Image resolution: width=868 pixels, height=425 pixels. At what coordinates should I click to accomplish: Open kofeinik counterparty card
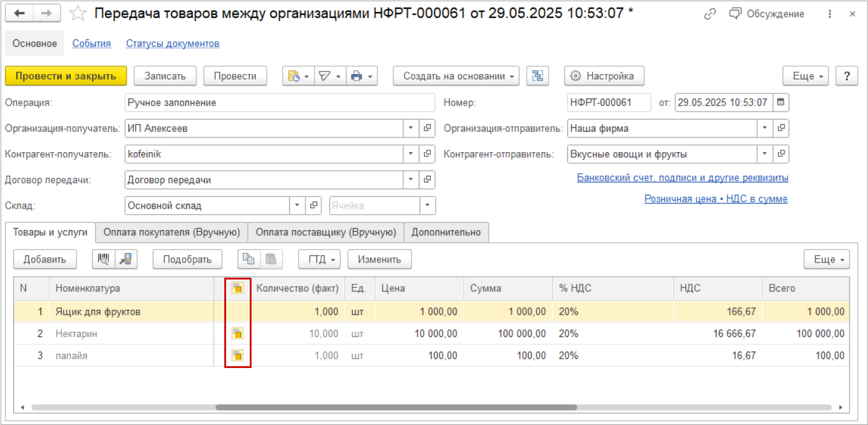pos(427,154)
